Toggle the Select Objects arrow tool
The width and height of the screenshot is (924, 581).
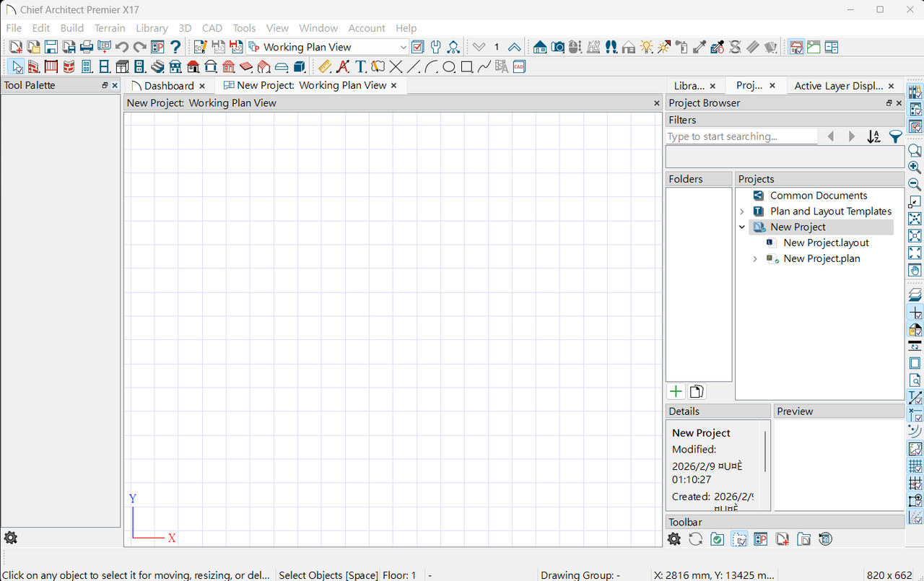[16, 67]
